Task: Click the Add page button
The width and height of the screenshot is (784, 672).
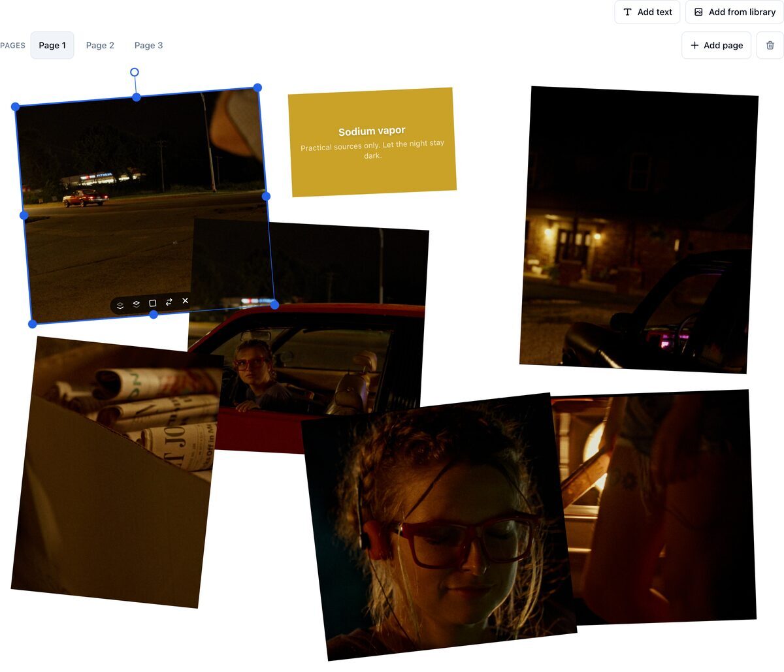Action: coord(716,45)
